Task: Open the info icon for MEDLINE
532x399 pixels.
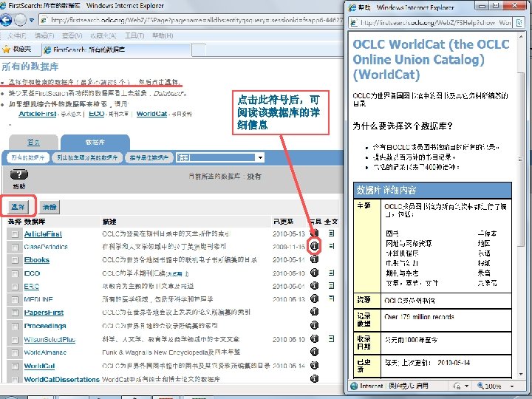Action: [x=315, y=299]
